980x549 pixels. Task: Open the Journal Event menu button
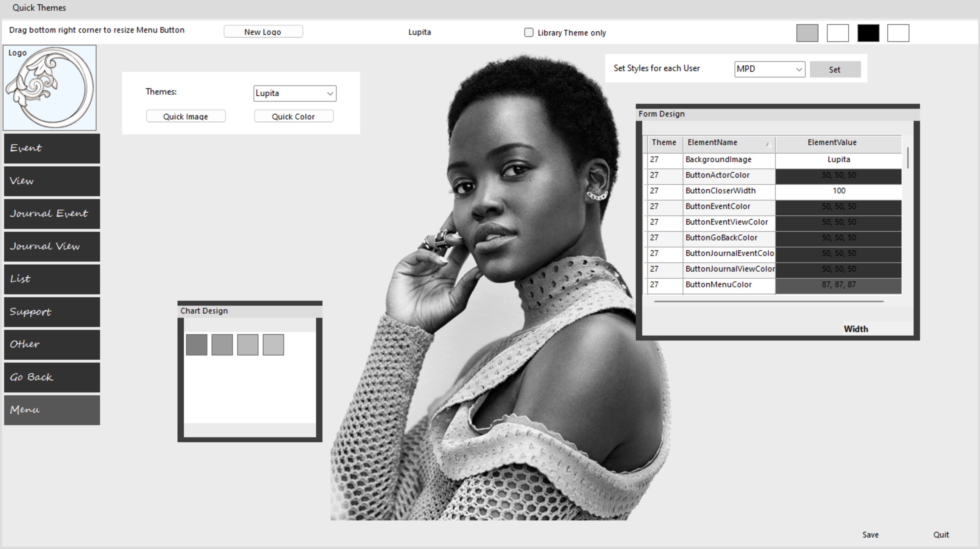tap(52, 214)
